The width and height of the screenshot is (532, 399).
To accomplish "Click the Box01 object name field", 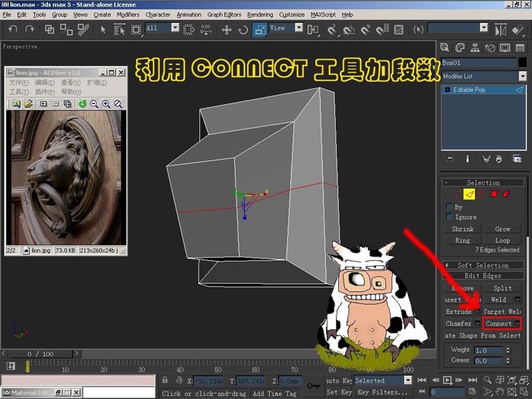I will 479,62.
